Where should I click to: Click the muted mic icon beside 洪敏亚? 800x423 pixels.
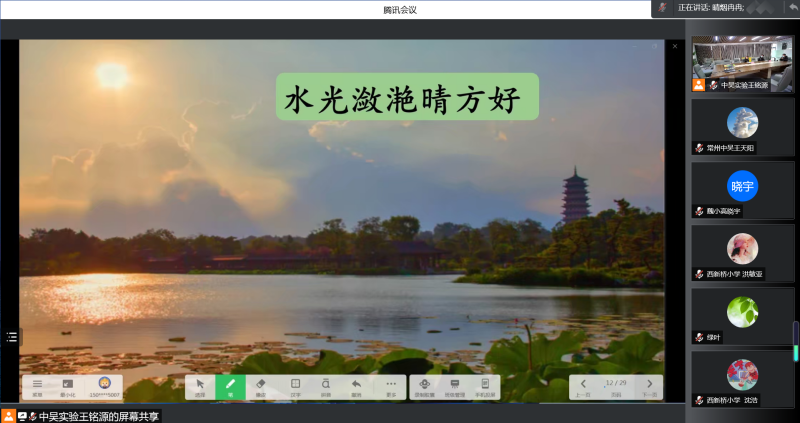[699, 275]
